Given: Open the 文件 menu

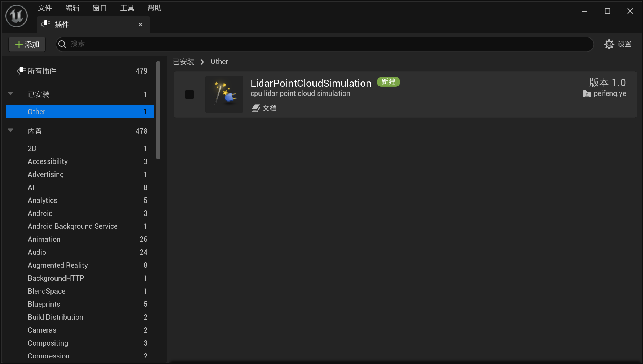Looking at the screenshot, I should click(x=45, y=8).
